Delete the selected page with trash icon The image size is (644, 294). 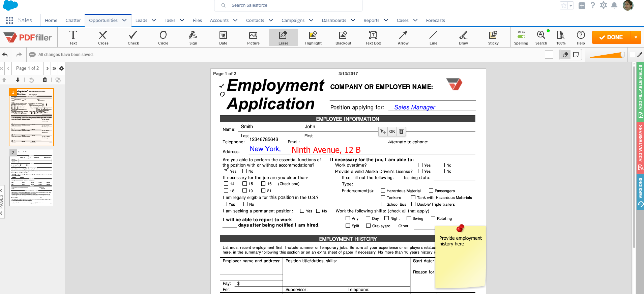click(45, 80)
